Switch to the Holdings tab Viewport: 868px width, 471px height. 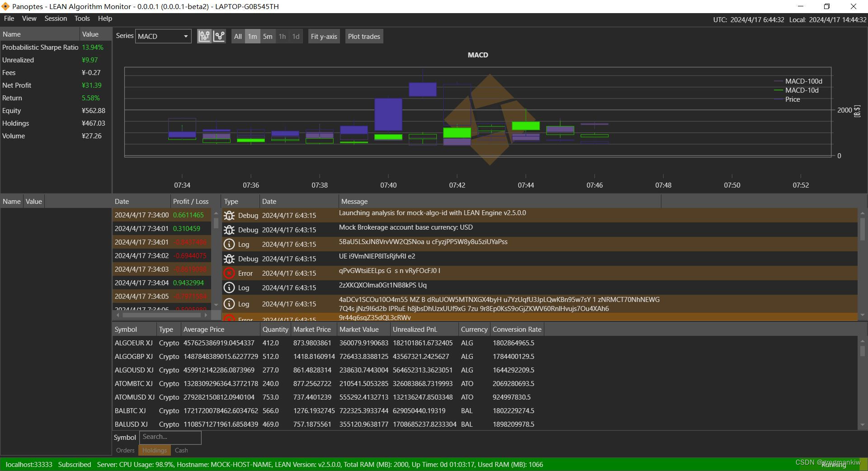pyautogui.click(x=155, y=450)
